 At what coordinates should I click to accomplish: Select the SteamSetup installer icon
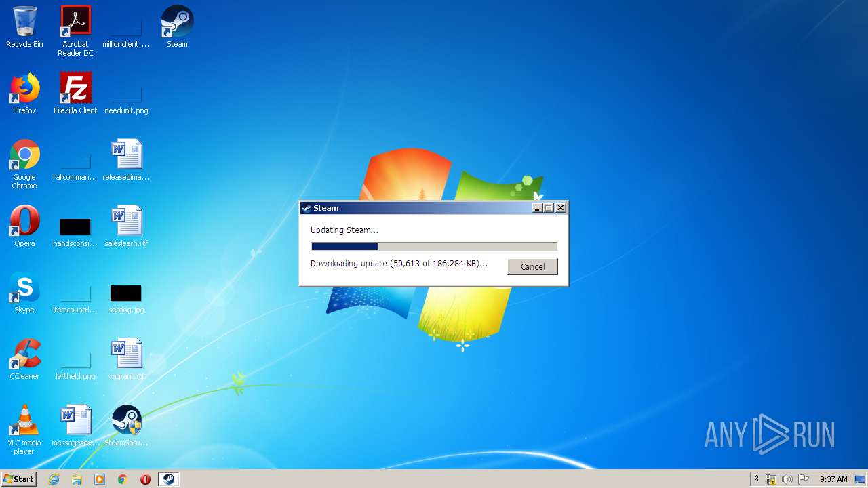tap(126, 426)
